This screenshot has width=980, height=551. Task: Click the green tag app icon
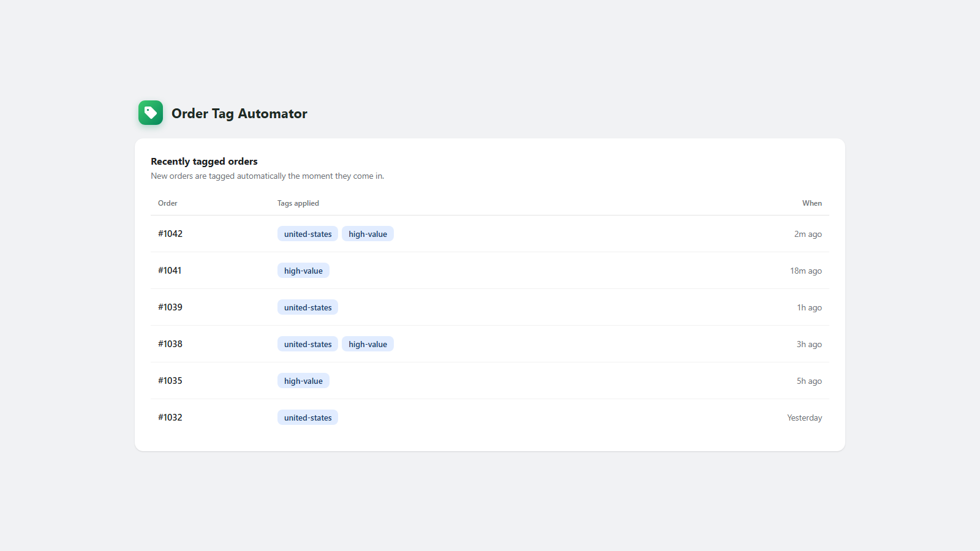[x=151, y=113]
